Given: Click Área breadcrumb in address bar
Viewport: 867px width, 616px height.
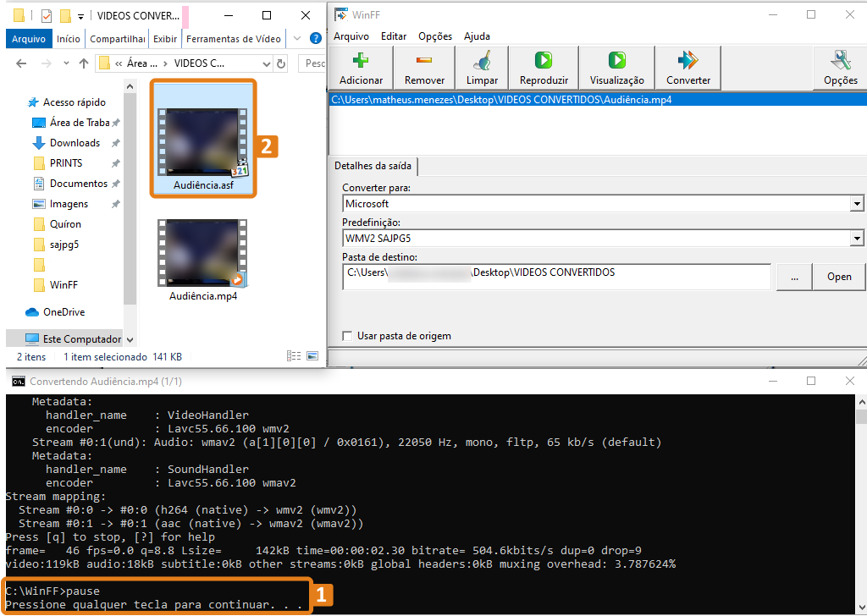Looking at the screenshot, I should [x=142, y=63].
